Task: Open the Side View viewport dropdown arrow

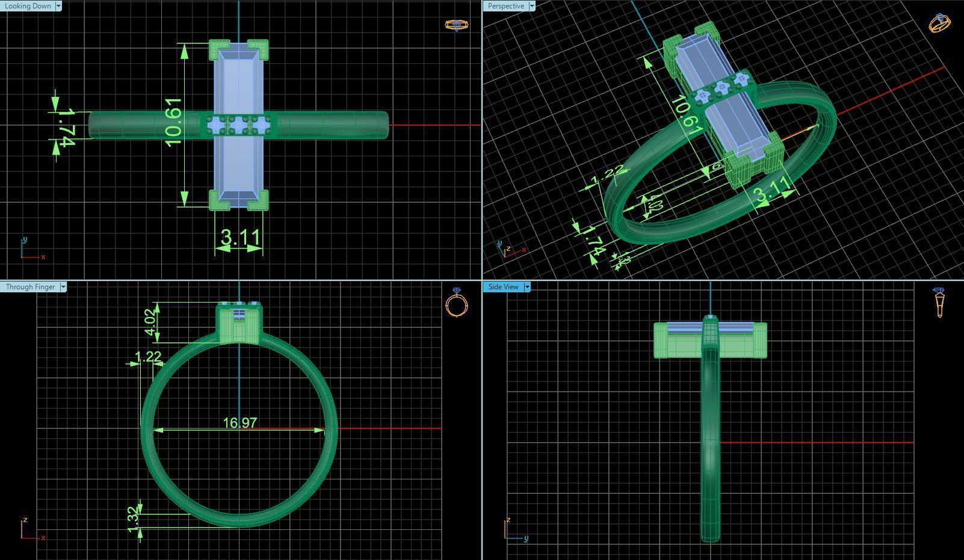Action: 527,287
